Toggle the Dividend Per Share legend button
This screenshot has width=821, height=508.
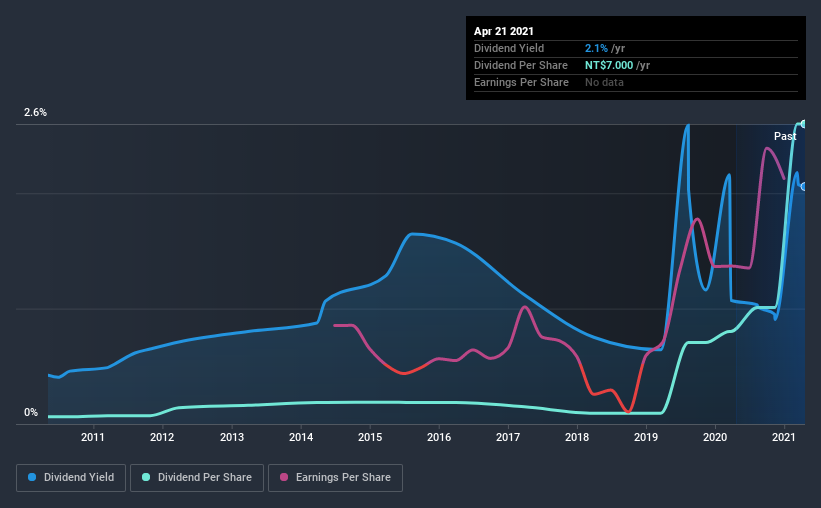197,478
